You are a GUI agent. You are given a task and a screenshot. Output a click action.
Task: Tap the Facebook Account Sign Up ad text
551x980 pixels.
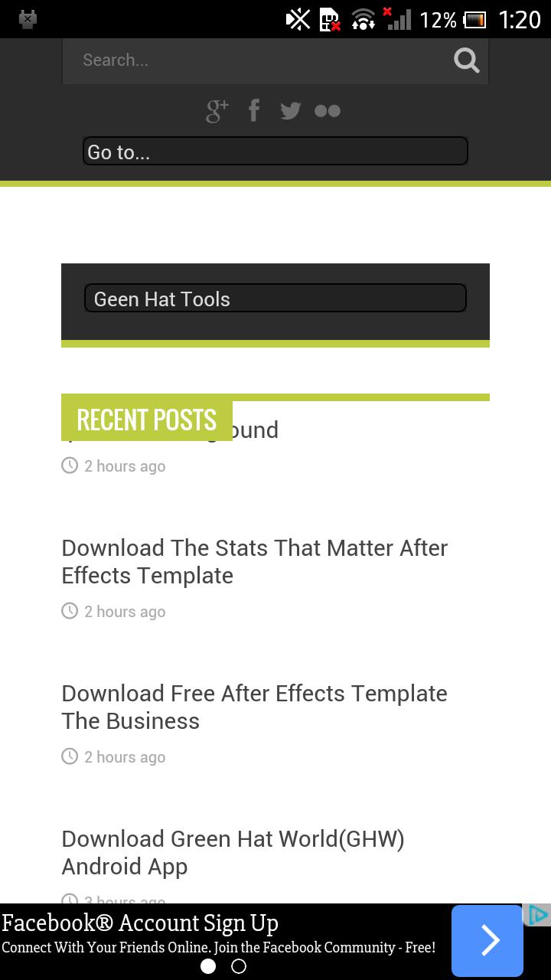140,923
